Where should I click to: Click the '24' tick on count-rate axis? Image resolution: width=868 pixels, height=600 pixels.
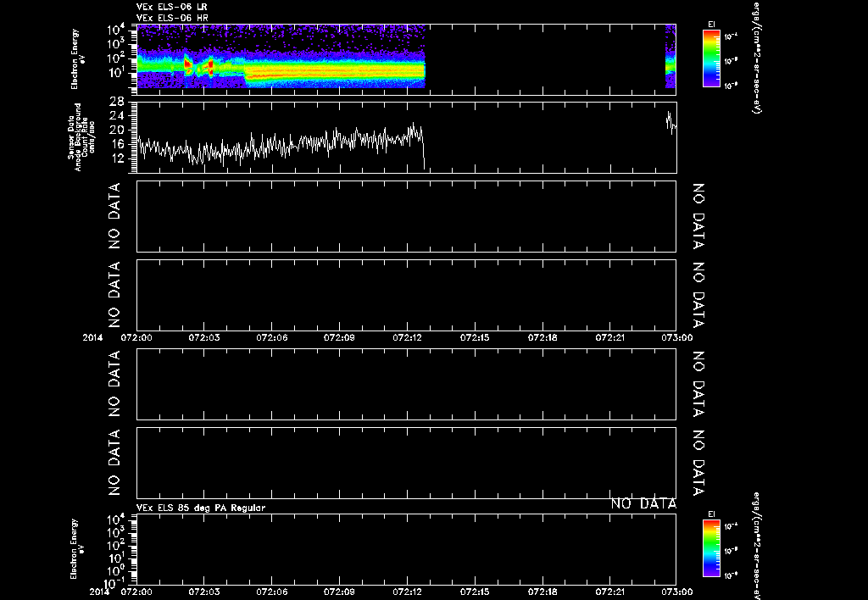[117, 116]
